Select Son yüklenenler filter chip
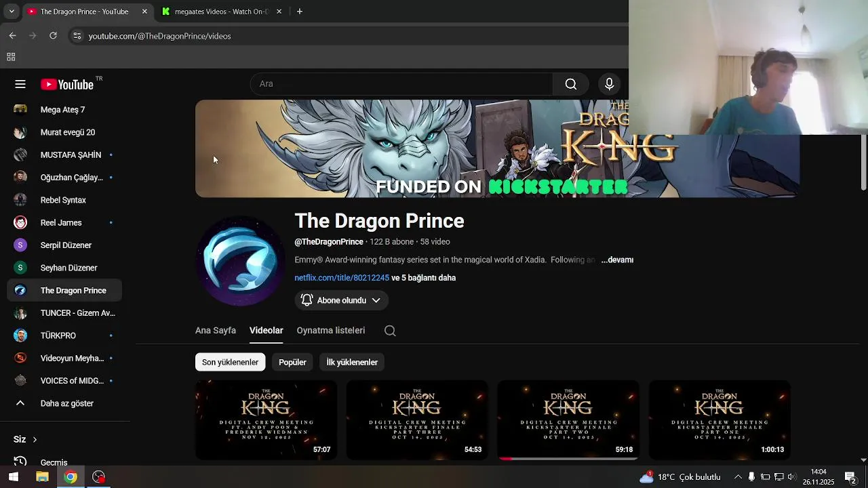Viewport: 868px width, 488px height. 230,362
